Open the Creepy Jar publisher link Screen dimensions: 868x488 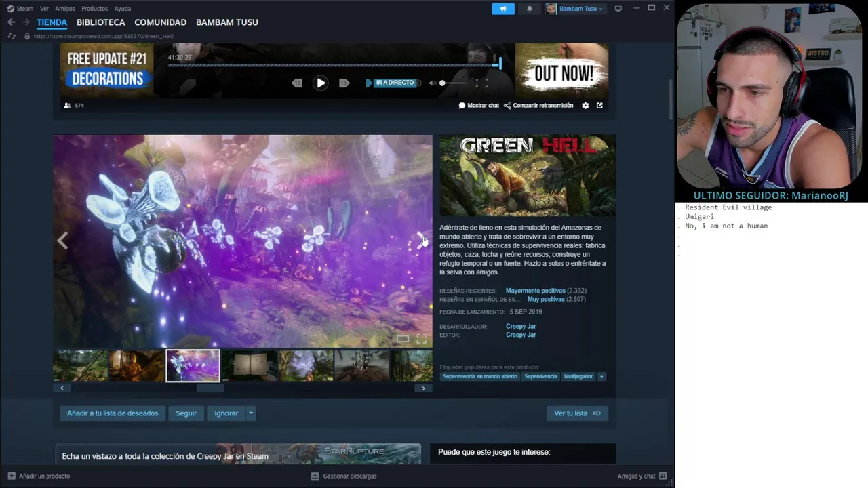tap(521, 335)
